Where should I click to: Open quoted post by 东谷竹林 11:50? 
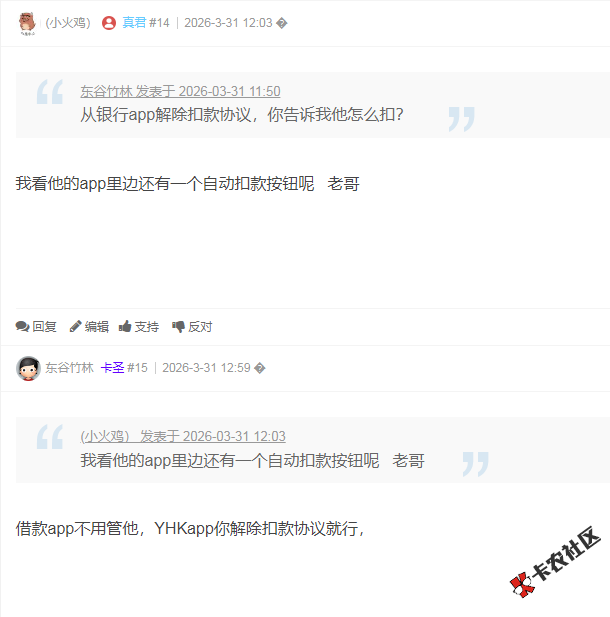pyautogui.click(x=180, y=91)
